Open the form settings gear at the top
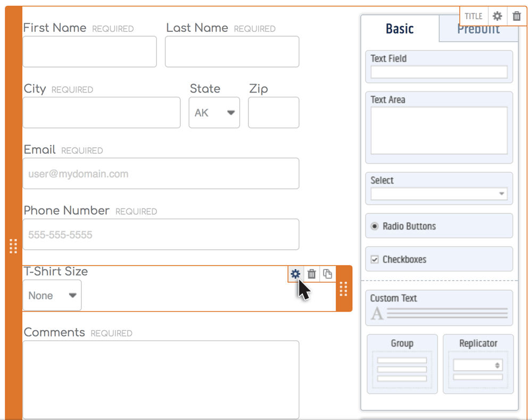This screenshot has height=420, width=532. (x=497, y=16)
